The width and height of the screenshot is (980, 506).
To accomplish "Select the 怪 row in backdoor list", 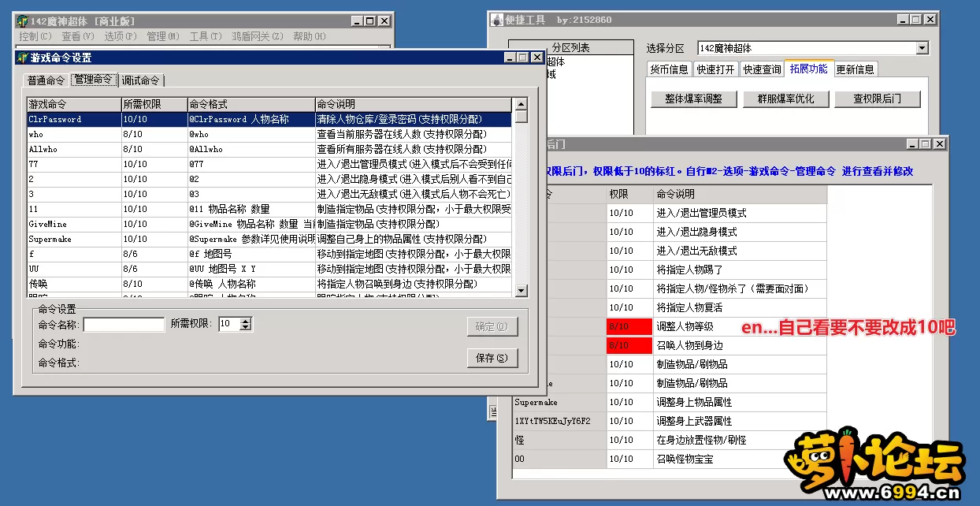I will click(669, 440).
